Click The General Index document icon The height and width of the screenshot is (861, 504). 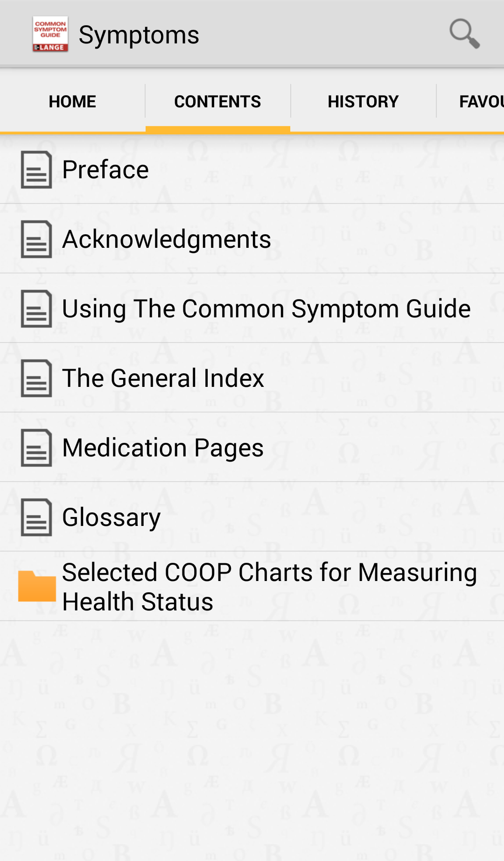[x=36, y=378]
